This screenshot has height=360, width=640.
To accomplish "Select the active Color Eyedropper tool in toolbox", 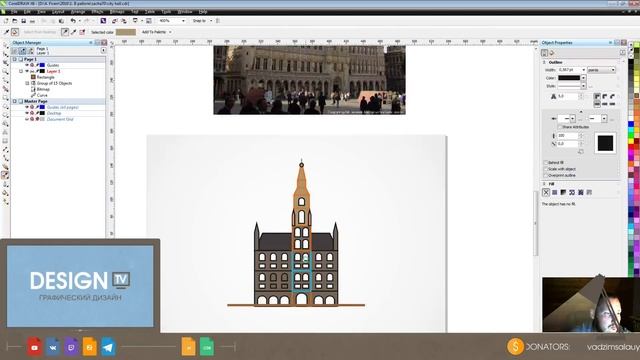I will [5, 175].
